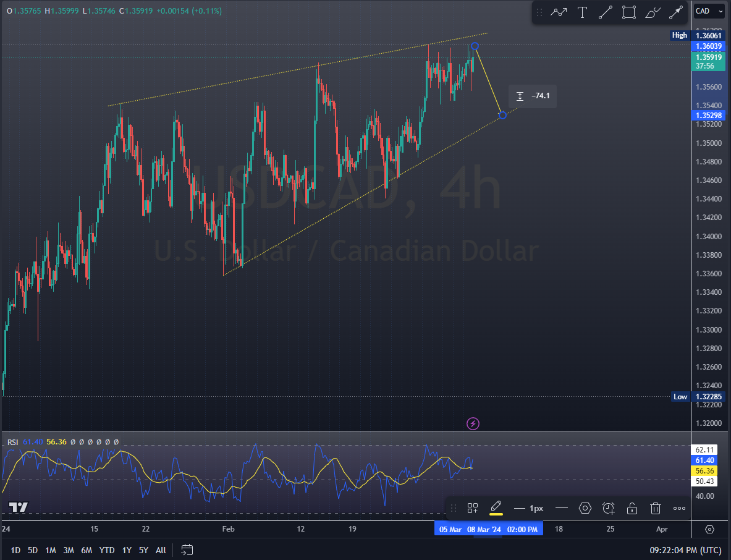This screenshot has width=731, height=560.
Task: Click the High 1.36061 price label
Action: (698, 35)
